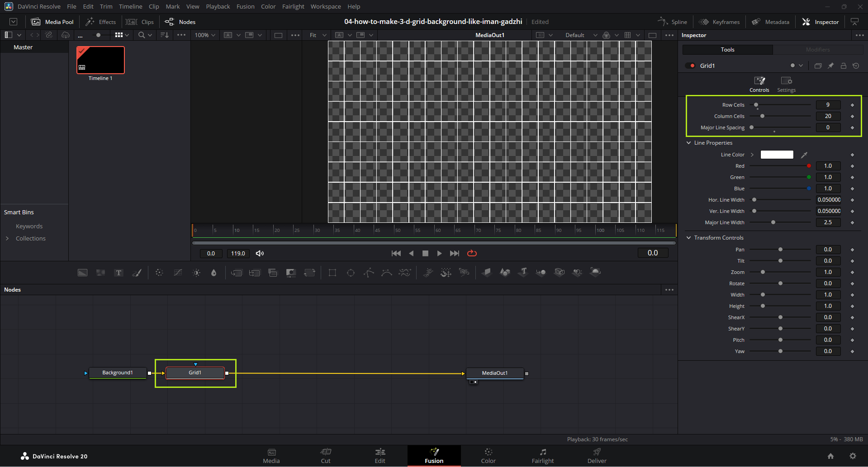Lock the Grid1 tool in Inspector
The height and width of the screenshot is (467, 868).
coord(844,66)
